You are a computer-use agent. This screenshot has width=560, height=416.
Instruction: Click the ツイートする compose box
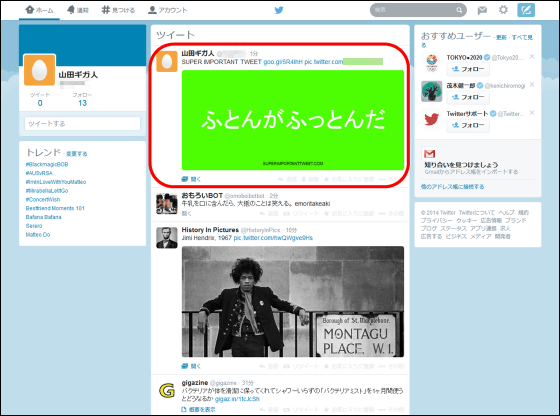82,124
